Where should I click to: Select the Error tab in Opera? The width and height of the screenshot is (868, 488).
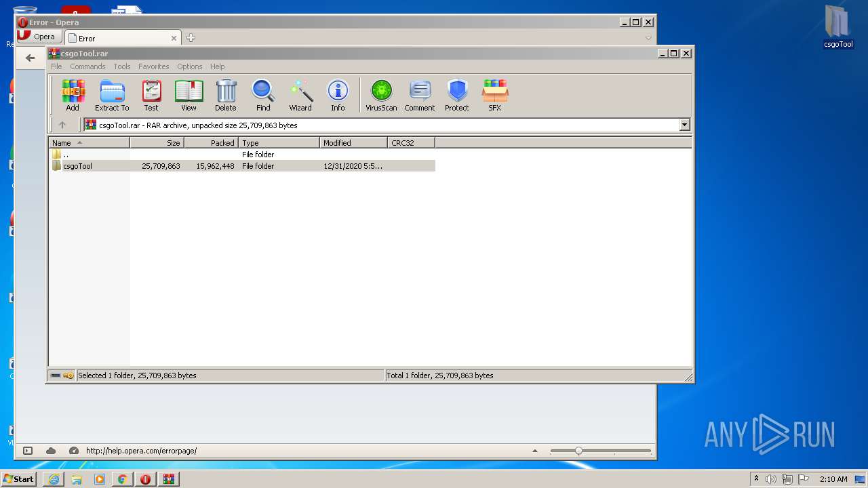click(x=122, y=38)
